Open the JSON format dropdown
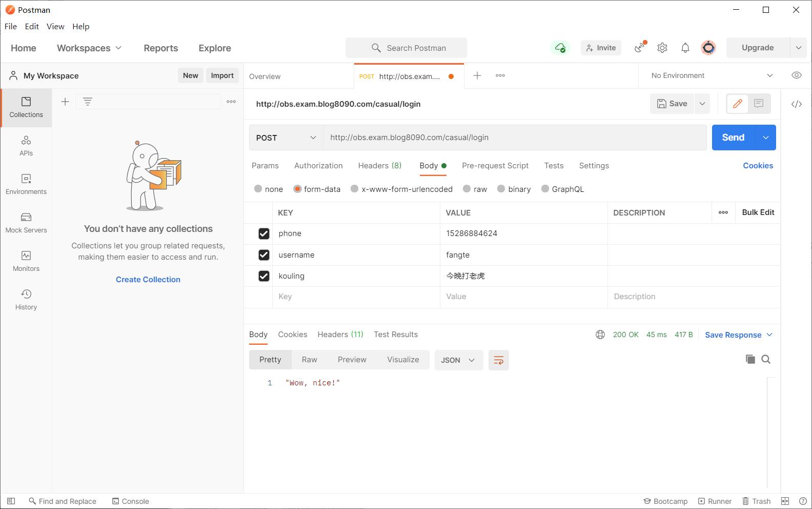This screenshot has width=812, height=509. coord(458,360)
